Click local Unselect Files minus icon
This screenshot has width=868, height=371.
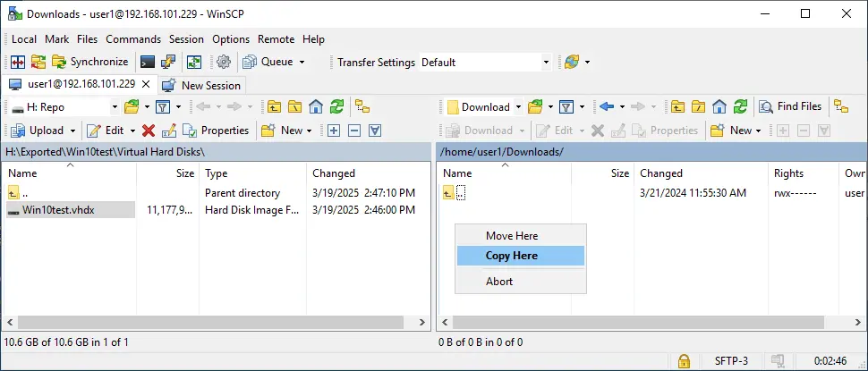(x=354, y=131)
